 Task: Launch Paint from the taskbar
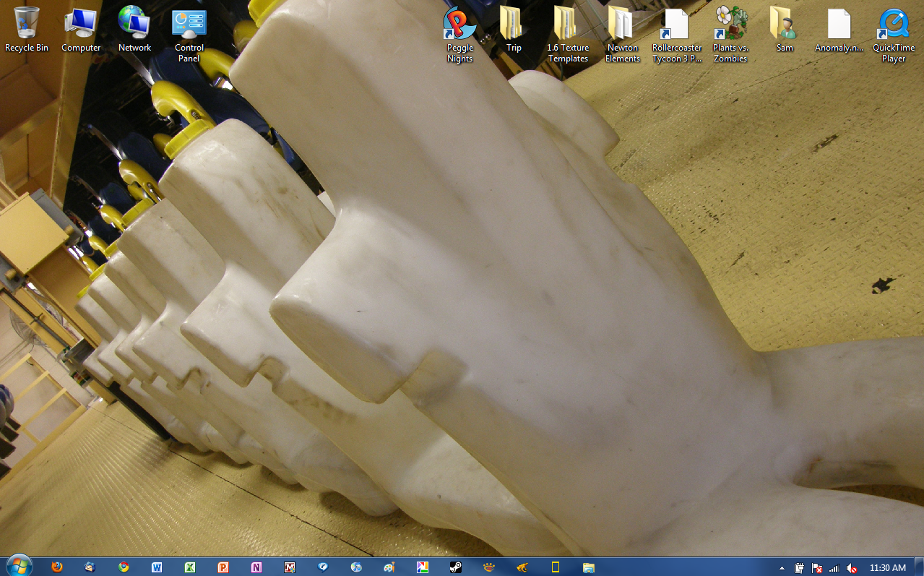tap(389, 567)
